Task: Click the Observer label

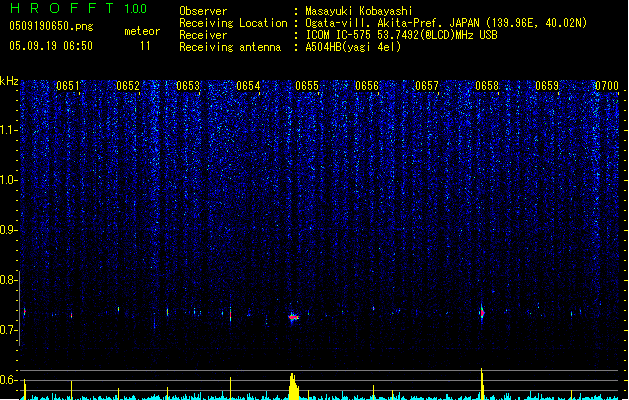Action: point(203,11)
